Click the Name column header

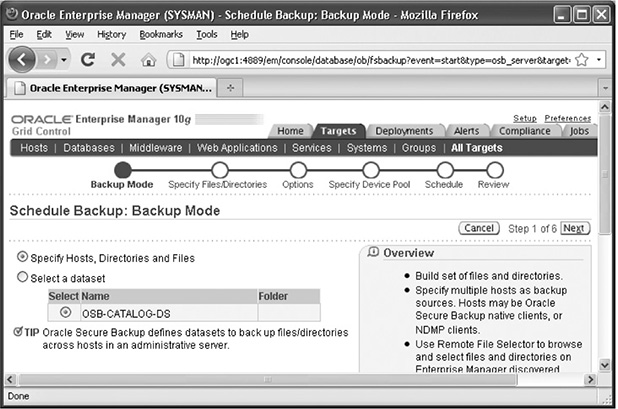point(169,296)
